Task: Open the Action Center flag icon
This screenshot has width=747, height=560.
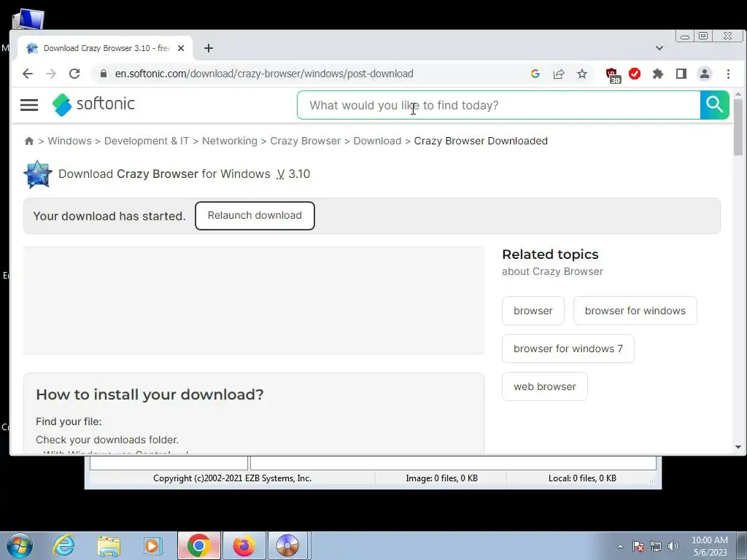Action: pos(638,546)
